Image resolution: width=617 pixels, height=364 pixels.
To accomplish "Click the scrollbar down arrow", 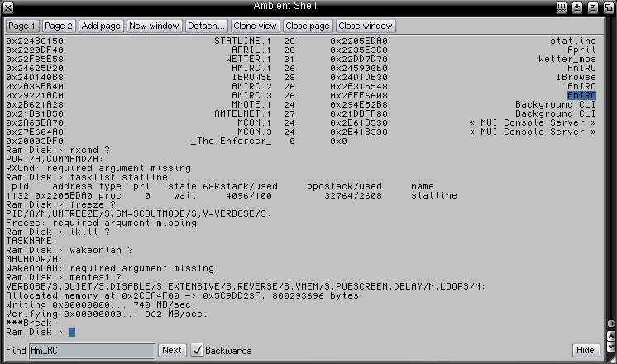I will [611, 347].
